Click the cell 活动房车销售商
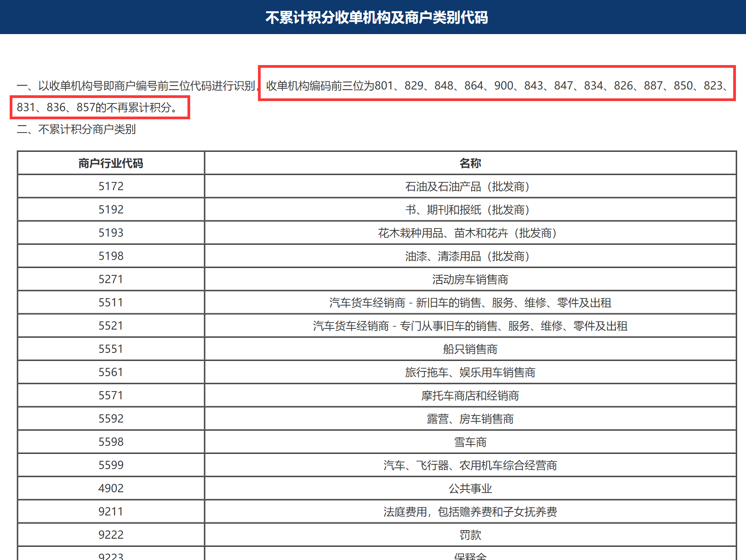Screen dimensions: 746x560 470,279
